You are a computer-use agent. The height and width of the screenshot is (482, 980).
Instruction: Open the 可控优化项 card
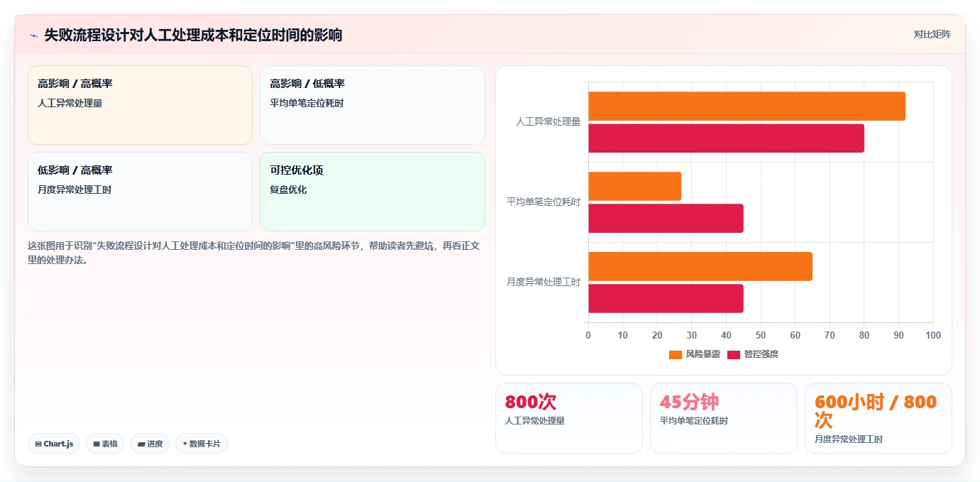click(x=373, y=192)
